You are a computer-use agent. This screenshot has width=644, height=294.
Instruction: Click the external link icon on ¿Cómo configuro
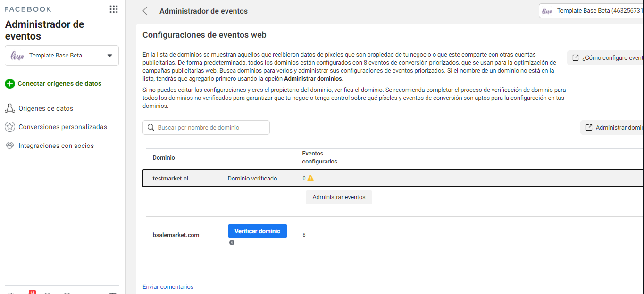(x=576, y=57)
